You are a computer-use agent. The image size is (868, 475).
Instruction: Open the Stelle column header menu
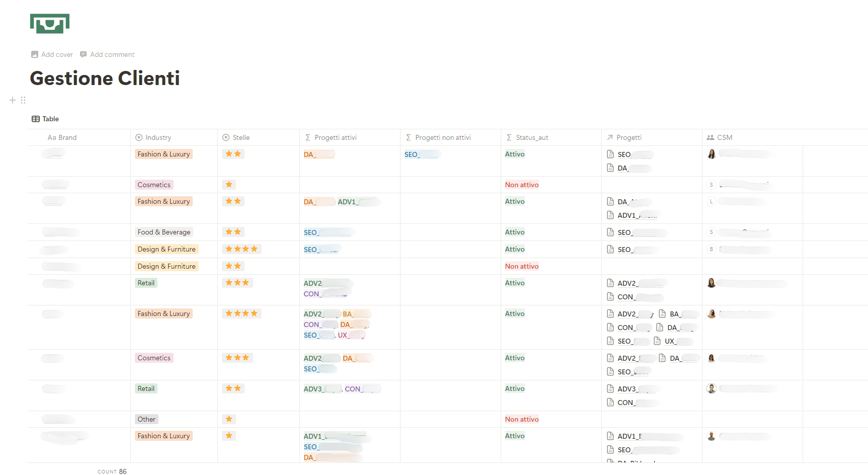point(242,137)
